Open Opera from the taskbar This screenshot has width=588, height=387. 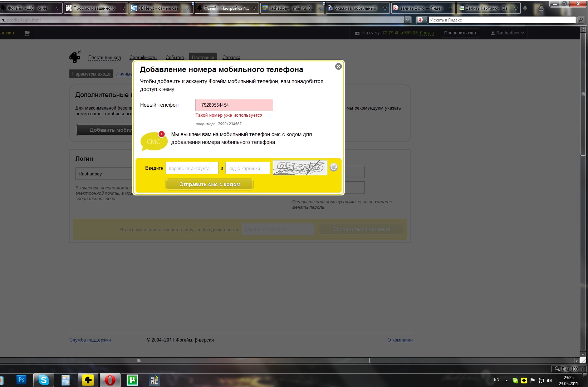[110, 380]
